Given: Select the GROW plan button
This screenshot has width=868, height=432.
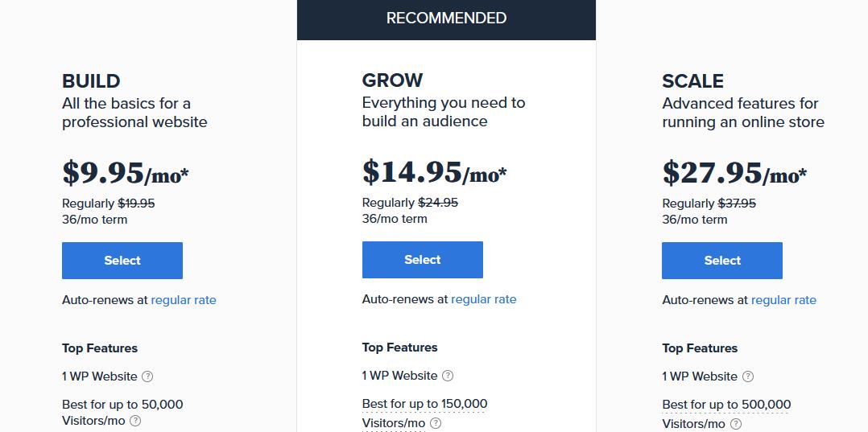Looking at the screenshot, I should tap(423, 259).
